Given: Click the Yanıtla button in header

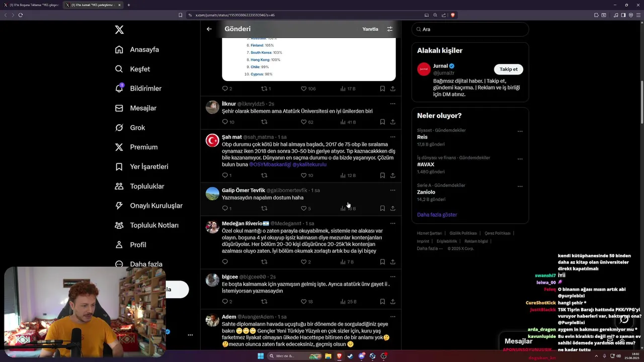Looking at the screenshot, I should click(x=370, y=29).
